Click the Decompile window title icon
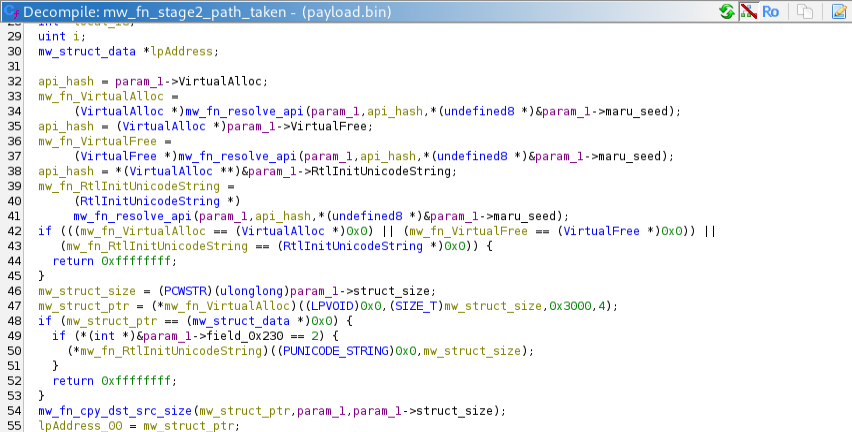 [11, 11]
